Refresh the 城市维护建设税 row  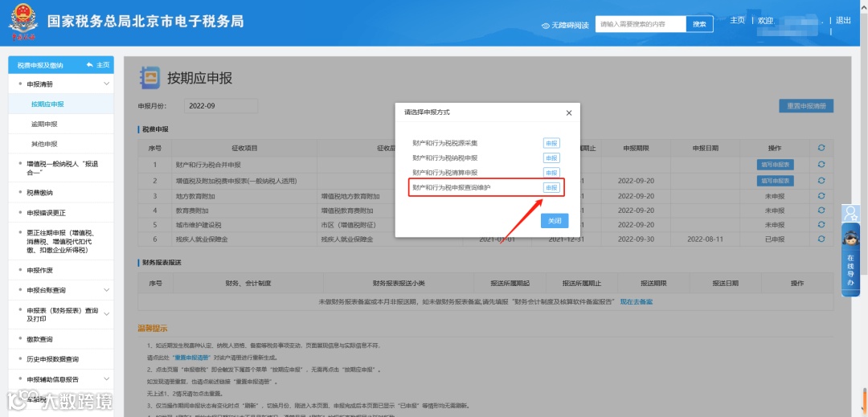(x=821, y=224)
